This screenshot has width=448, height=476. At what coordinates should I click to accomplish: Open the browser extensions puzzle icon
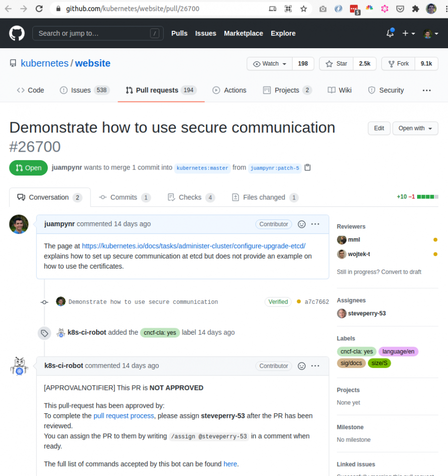415,9
